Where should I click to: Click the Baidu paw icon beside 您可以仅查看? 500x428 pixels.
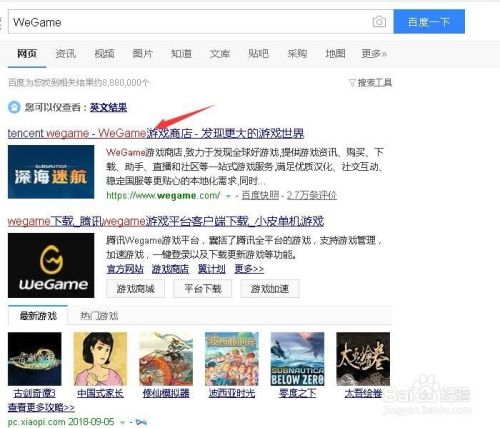coord(14,107)
